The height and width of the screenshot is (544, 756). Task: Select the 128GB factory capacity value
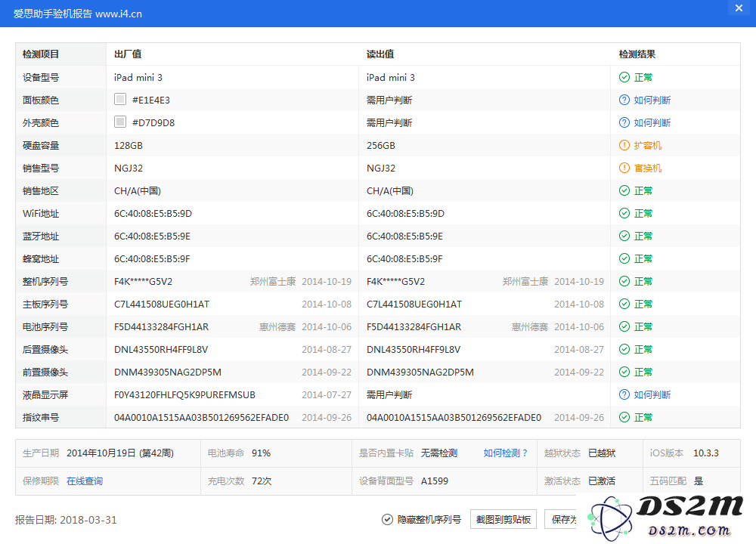129,146
